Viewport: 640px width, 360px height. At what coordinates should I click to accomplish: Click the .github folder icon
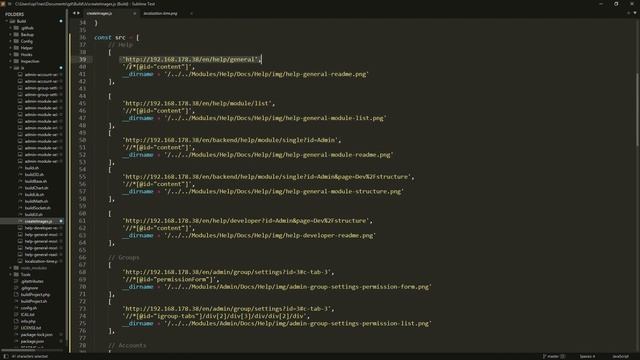click(16, 28)
